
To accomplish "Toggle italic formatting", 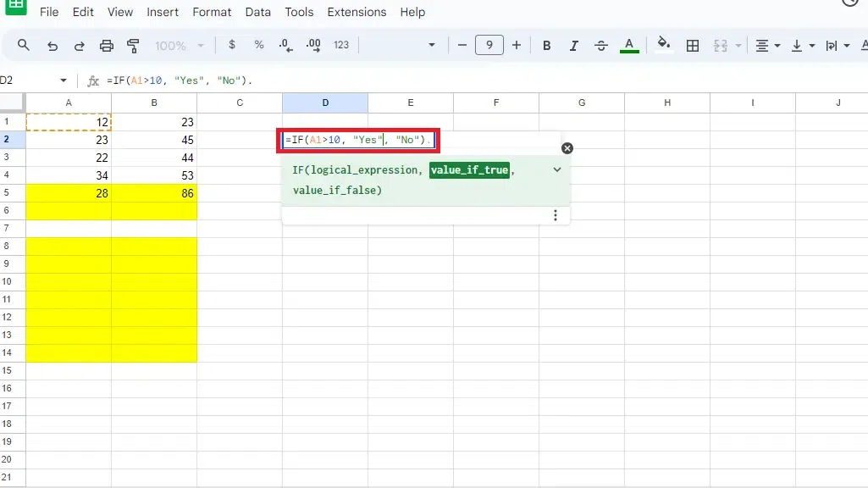I will [574, 46].
